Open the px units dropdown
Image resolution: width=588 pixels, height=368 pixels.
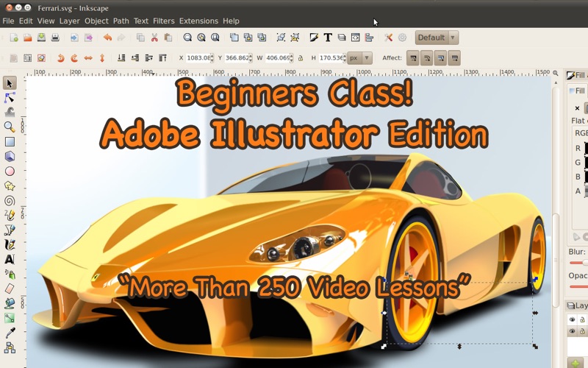coord(359,58)
